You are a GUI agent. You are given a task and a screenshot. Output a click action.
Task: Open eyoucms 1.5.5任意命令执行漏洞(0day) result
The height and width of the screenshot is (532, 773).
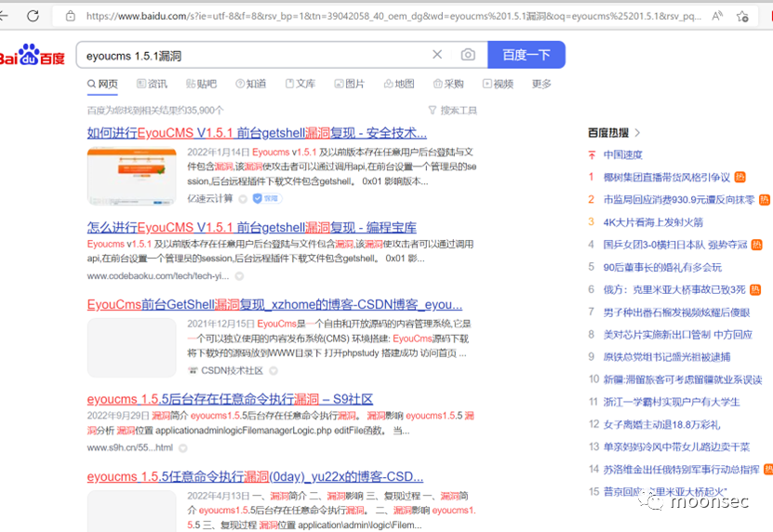tap(255, 477)
